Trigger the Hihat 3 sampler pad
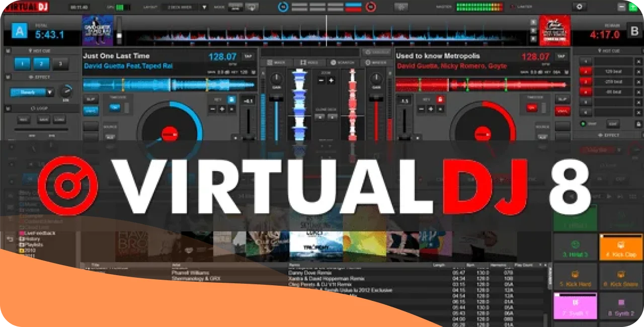This screenshot has width=644, height=327. [x=575, y=247]
